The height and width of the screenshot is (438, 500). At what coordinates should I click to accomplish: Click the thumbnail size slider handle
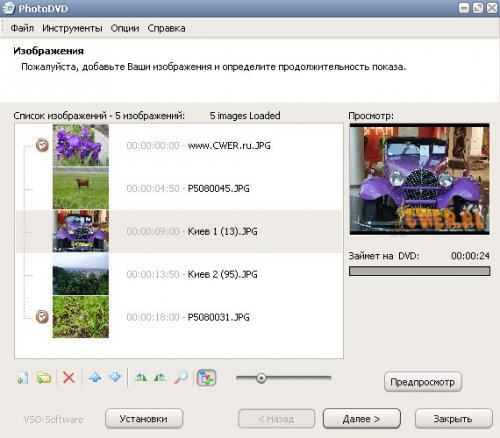pos(261,378)
